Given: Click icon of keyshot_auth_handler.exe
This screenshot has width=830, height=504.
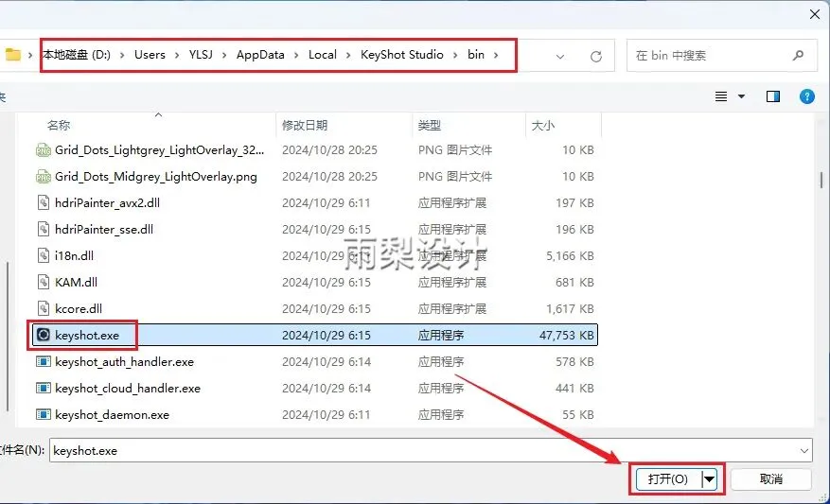Looking at the screenshot, I should 44,361.
